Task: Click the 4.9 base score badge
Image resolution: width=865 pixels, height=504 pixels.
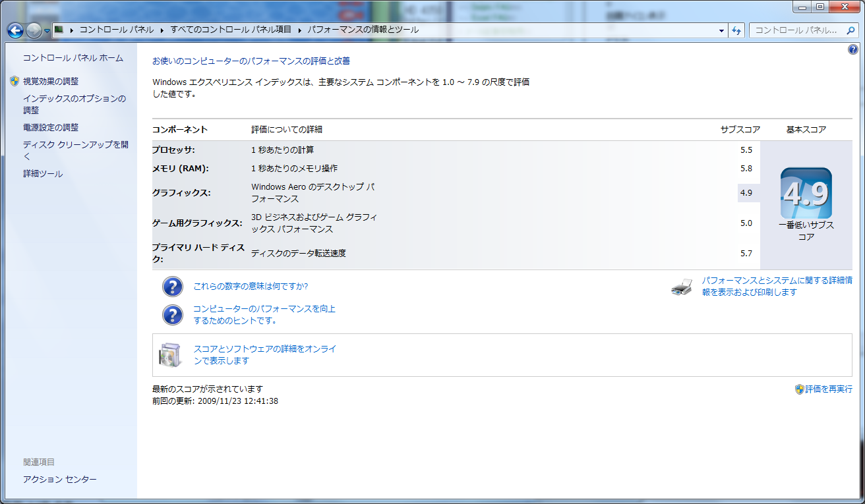Action: point(806,194)
